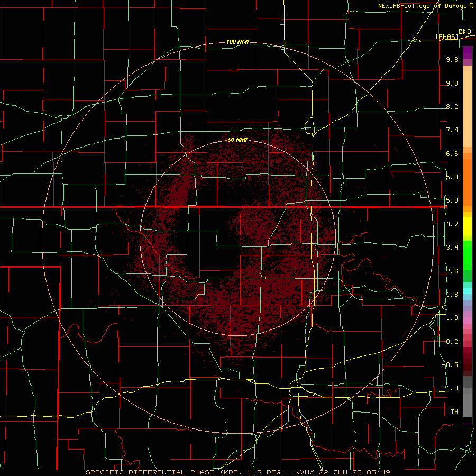Click the 0.2 color scale label
Image resolution: width=476 pixels, height=476 pixels.
[x=452, y=342]
